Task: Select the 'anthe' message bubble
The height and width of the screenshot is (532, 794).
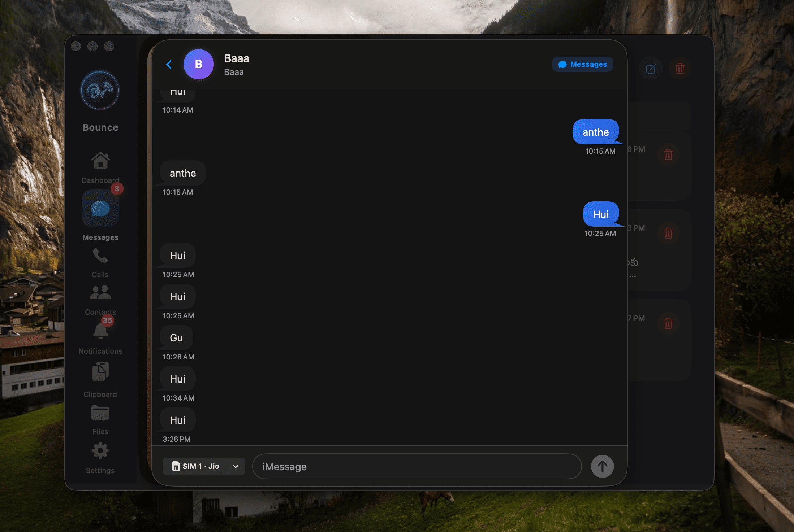Action: (595, 132)
